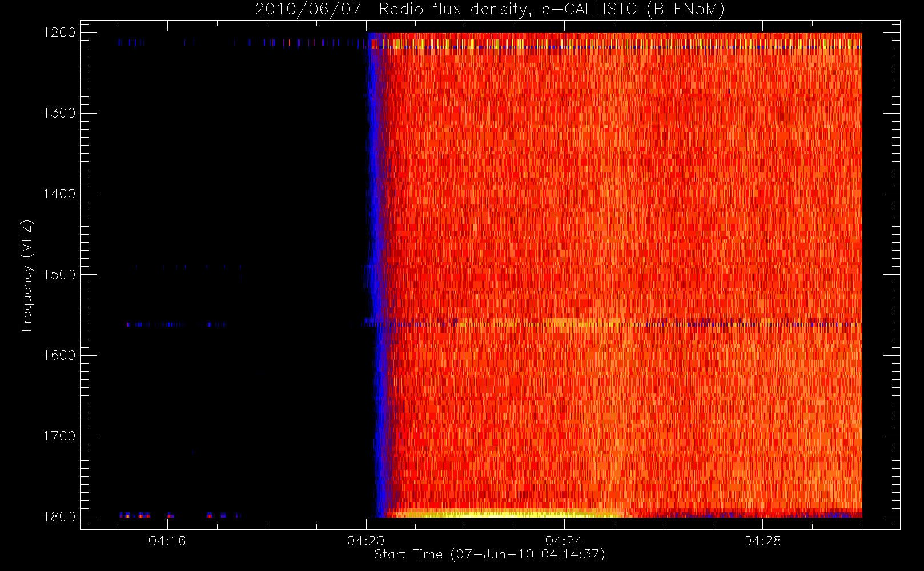The image size is (924, 571).
Task: Click the Start Time axis label
Action: (x=489, y=554)
